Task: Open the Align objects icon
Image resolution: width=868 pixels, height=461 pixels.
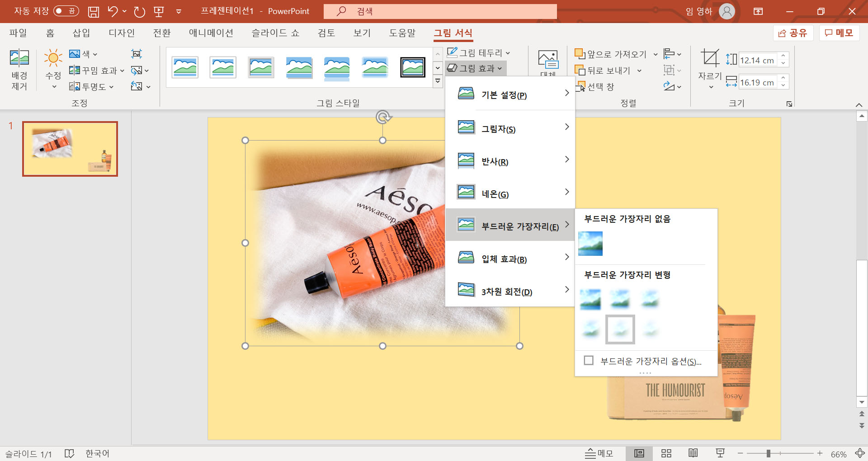Action: [672, 54]
